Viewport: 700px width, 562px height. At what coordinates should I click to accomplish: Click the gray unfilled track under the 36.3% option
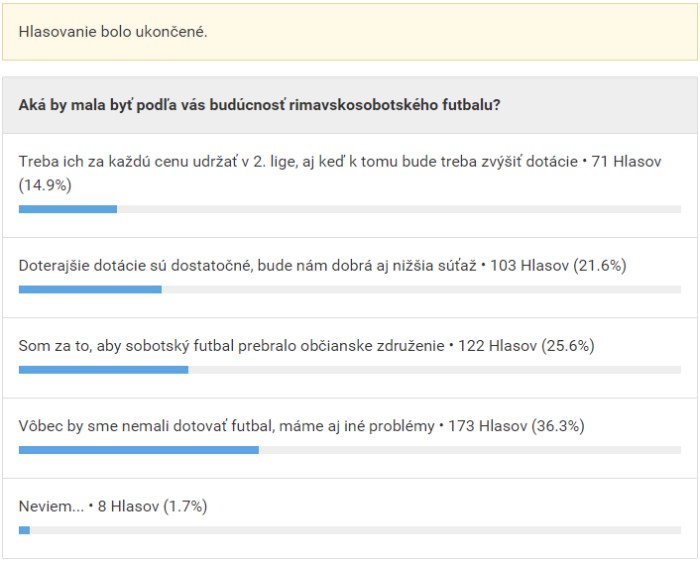[x=470, y=450]
